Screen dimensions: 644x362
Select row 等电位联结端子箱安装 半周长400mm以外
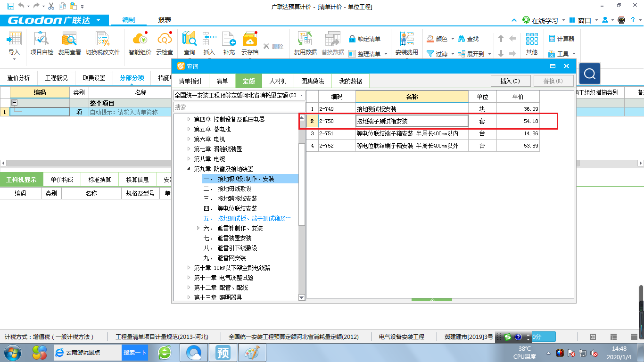(x=422, y=146)
